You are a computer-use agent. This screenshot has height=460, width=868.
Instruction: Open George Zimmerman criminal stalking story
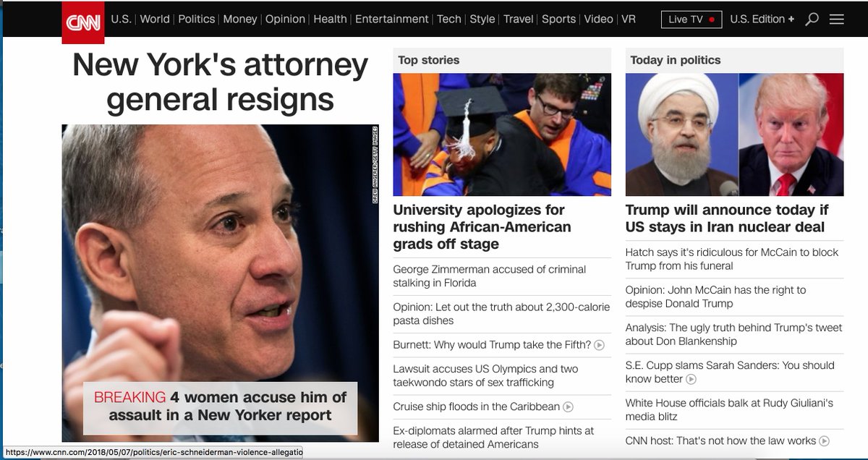[489, 276]
